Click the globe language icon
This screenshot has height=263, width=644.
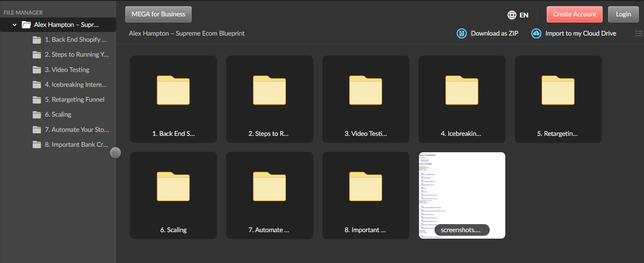[512, 15]
